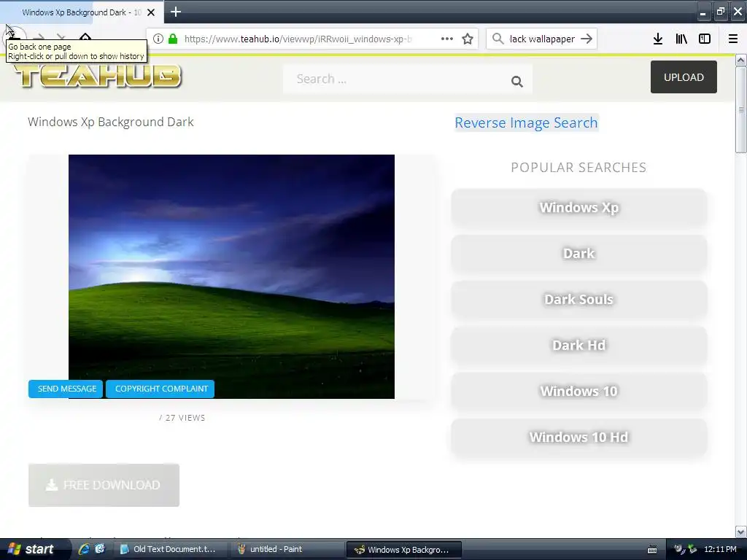The image size is (747, 560).
Task: Click the system tray icon next to the clock
Action: tap(693, 550)
